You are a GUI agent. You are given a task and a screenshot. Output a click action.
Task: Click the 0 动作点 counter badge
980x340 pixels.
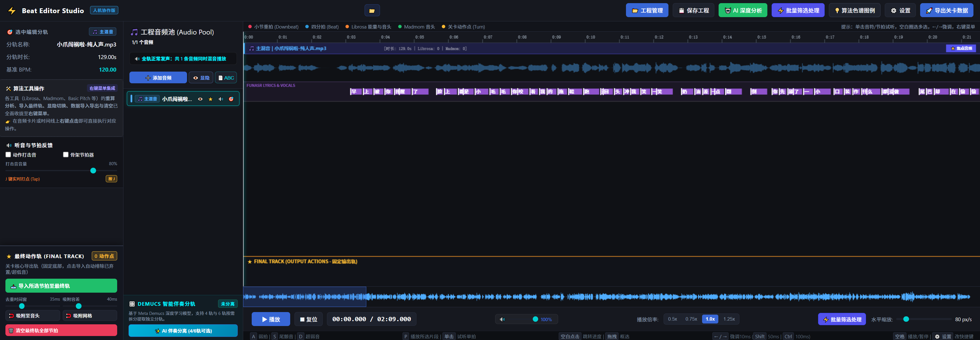point(104,256)
